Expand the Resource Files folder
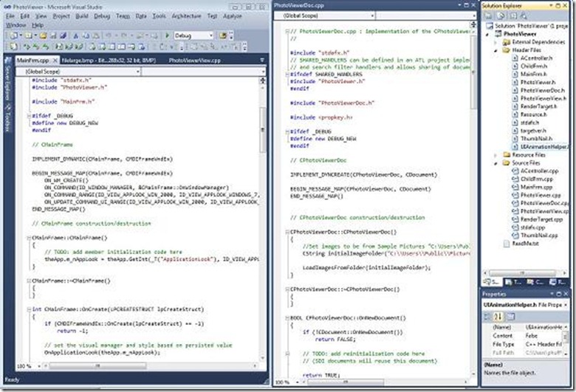The height and width of the screenshot is (392, 576). tap(496, 155)
